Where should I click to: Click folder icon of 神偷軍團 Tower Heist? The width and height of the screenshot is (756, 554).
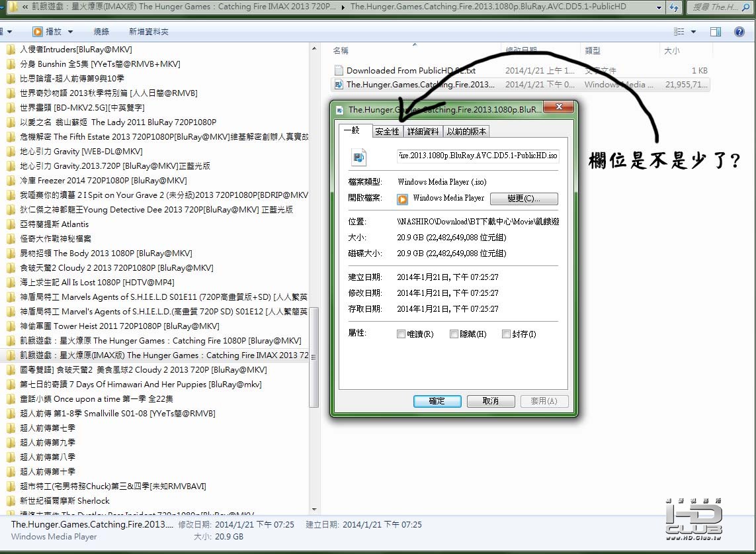pyautogui.click(x=11, y=326)
